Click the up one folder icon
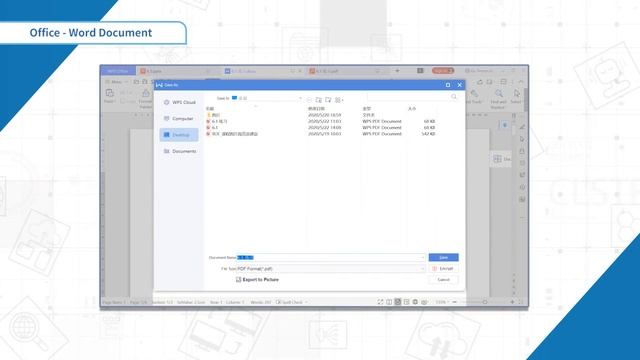This screenshot has height=360, width=640. tap(319, 100)
